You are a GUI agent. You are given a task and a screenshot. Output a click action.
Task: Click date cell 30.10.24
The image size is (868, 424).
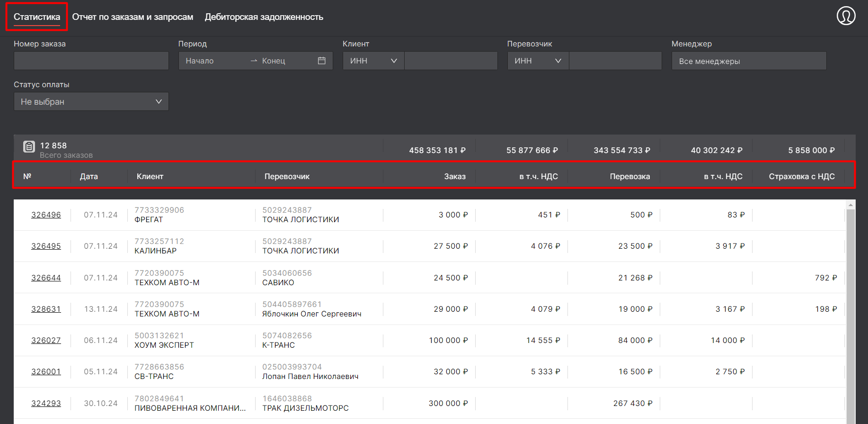[101, 403]
